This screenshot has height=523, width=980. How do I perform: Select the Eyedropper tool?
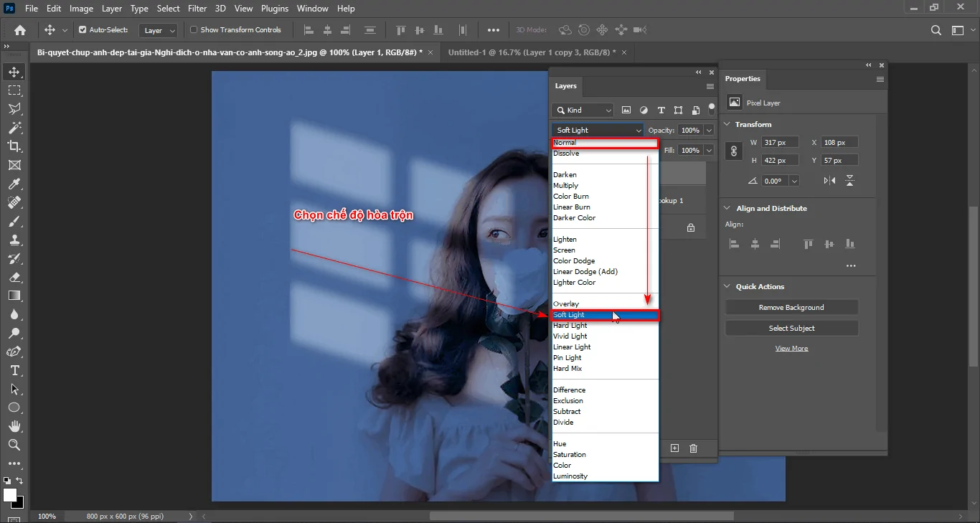click(x=14, y=184)
